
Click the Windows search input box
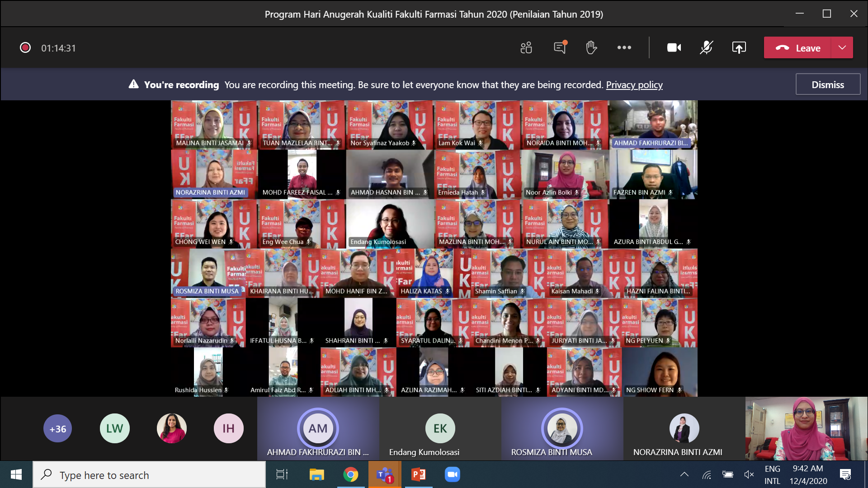(149, 475)
